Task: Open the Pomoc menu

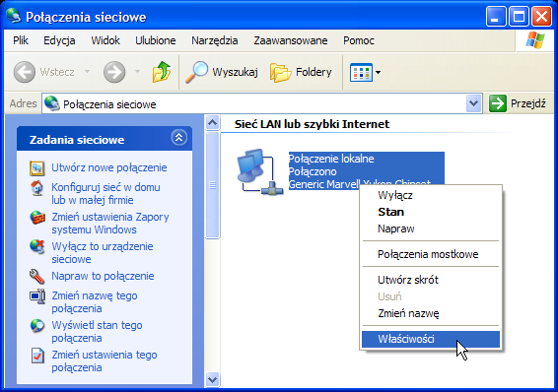Action: click(358, 40)
